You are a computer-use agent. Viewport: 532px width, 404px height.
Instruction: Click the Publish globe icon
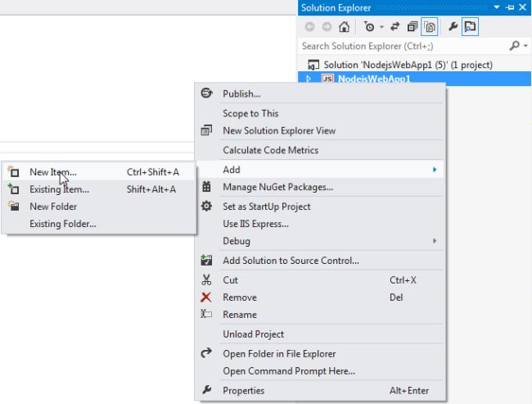206,93
